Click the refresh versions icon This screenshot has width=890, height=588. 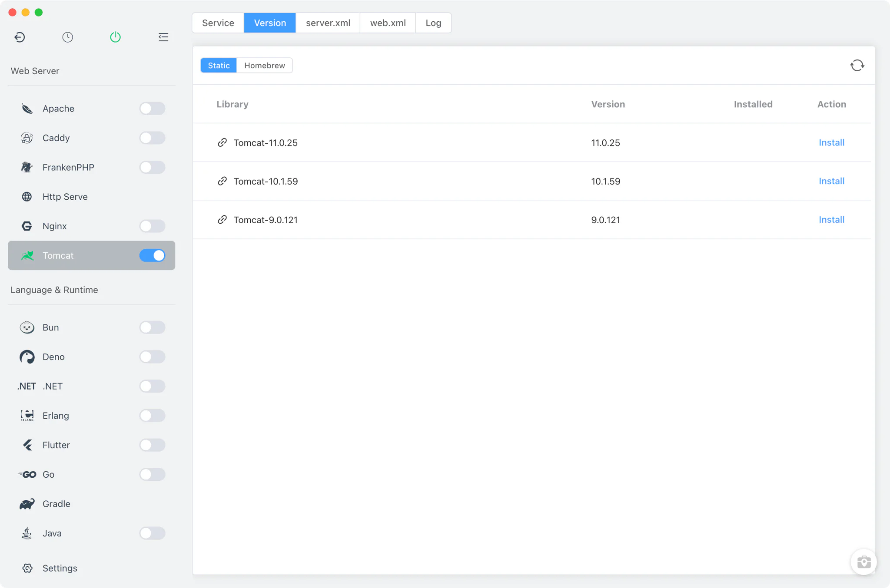pos(857,66)
